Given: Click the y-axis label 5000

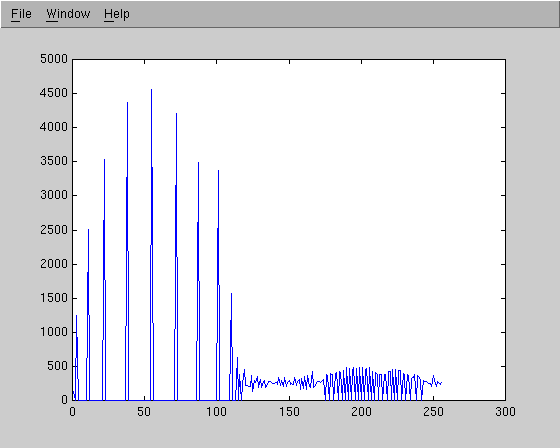Looking at the screenshot, I should (x=54, y=59).
